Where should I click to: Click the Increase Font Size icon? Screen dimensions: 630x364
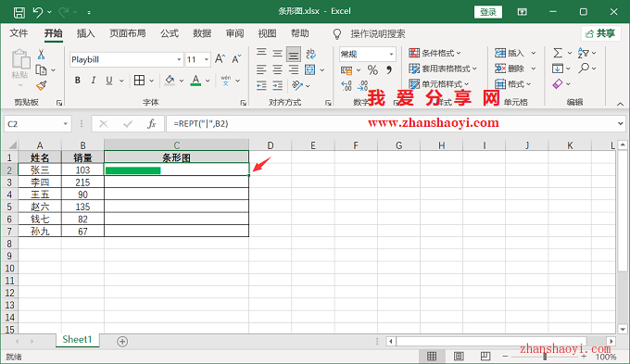[x=220, y=59]
